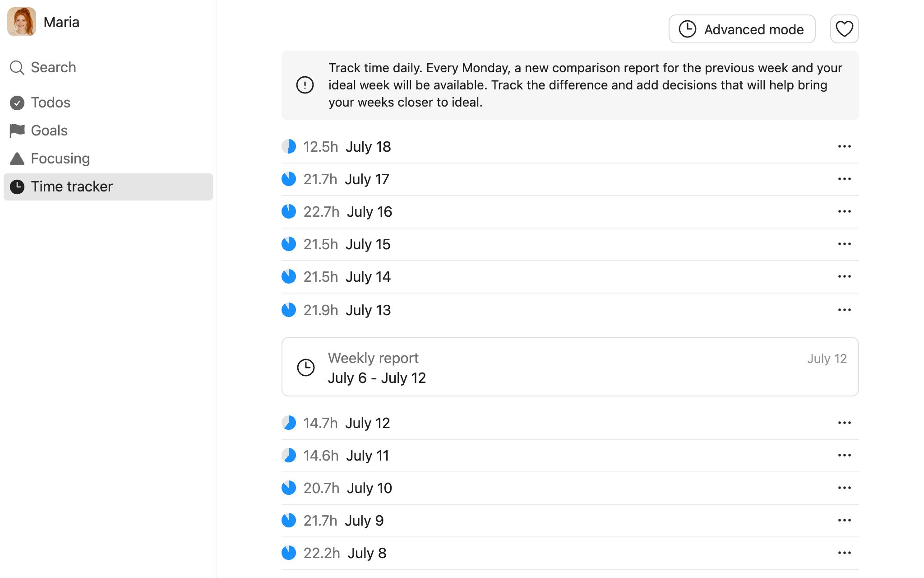
Task: Click the July 10 pie progress icon
Action: pyautogui.click(x=289, y=488)
